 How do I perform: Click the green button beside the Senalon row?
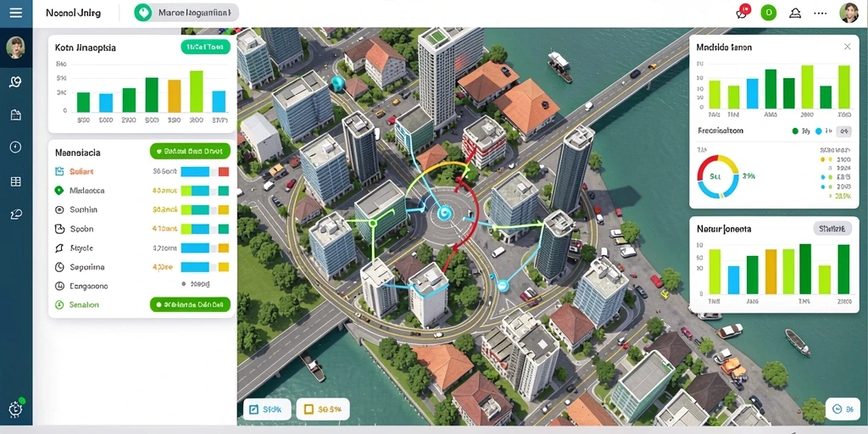190,304
